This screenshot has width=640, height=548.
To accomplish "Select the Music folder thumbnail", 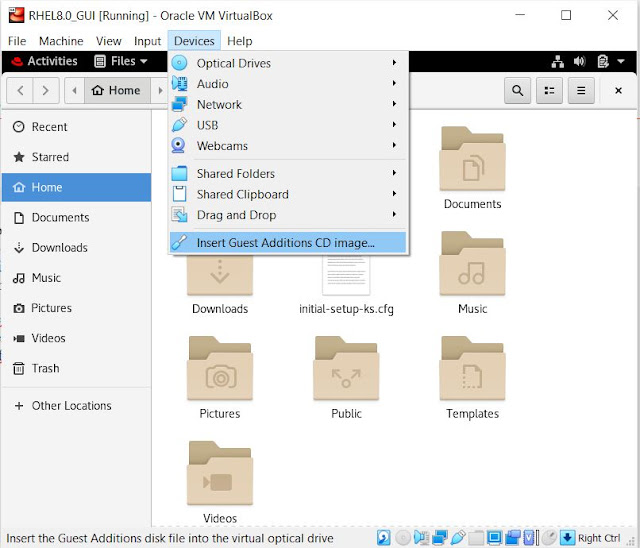I will click(472, 263).
